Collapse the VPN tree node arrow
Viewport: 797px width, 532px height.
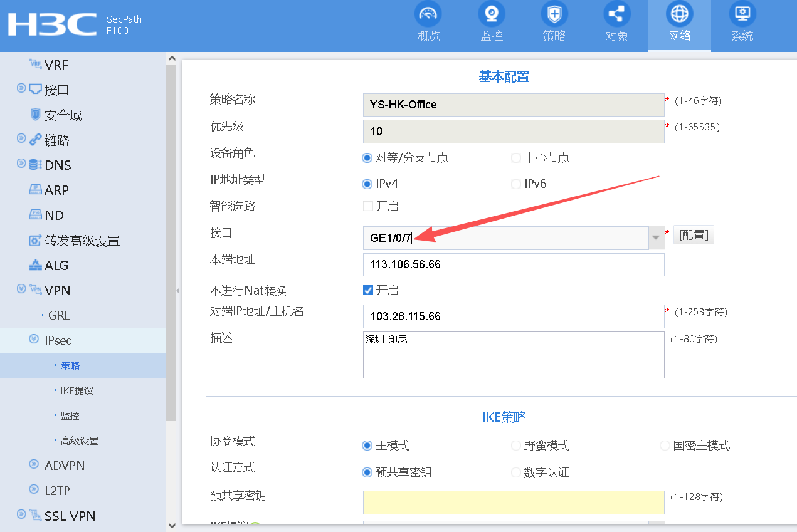21,289
